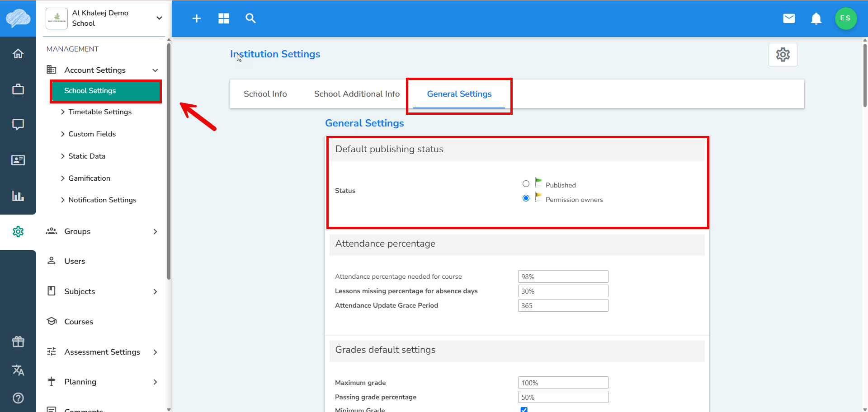Open the notifications bell icon

tap(816, 19)
